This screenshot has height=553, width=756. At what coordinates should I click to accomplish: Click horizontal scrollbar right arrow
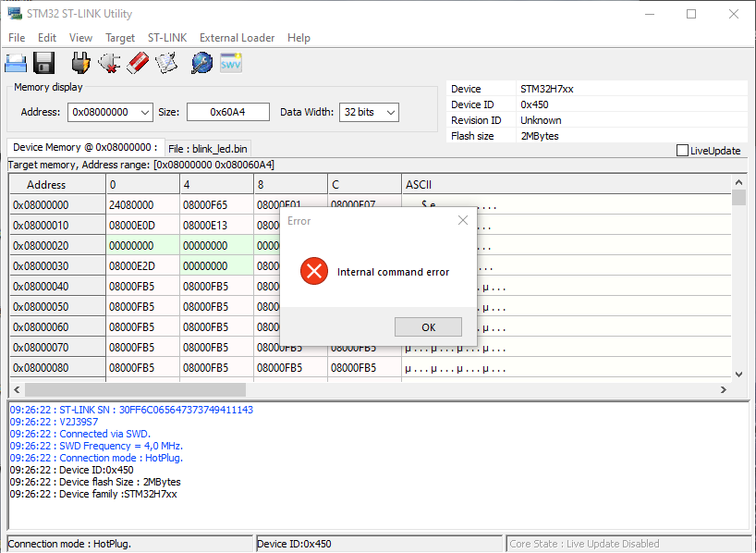click(724, 389)
